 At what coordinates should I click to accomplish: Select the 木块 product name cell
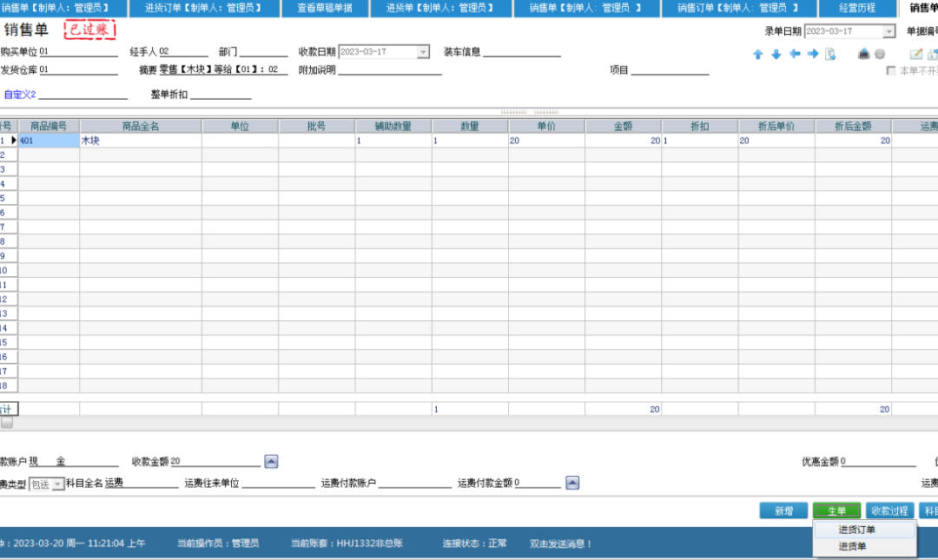click(x=141, y=141)
